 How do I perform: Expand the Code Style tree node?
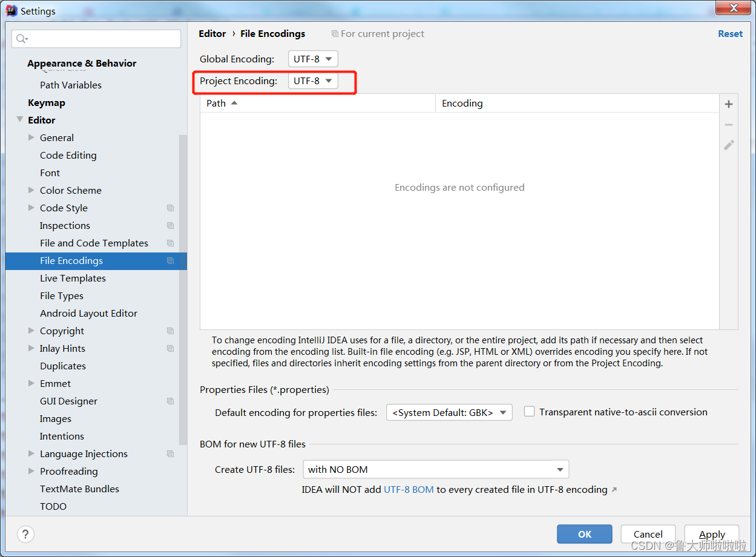(31, 208)
